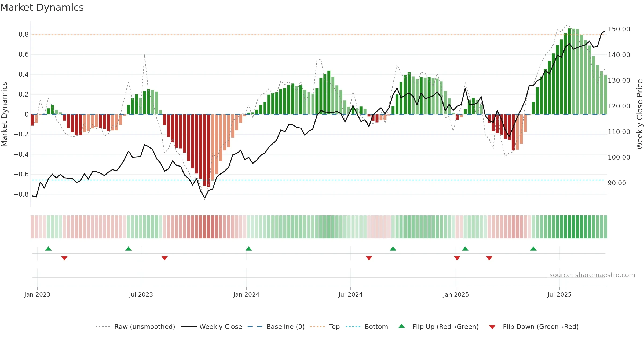Viewport: 644px width, 362px height.
Task: Click the Jan 2025 axis label
Action: pyautogui.click(x=456, y=294)
